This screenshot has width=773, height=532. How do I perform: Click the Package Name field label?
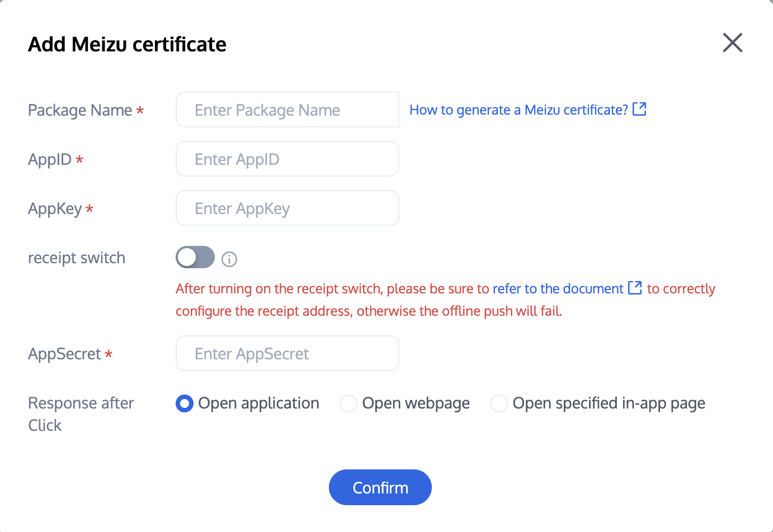click(x=80, y=111)
